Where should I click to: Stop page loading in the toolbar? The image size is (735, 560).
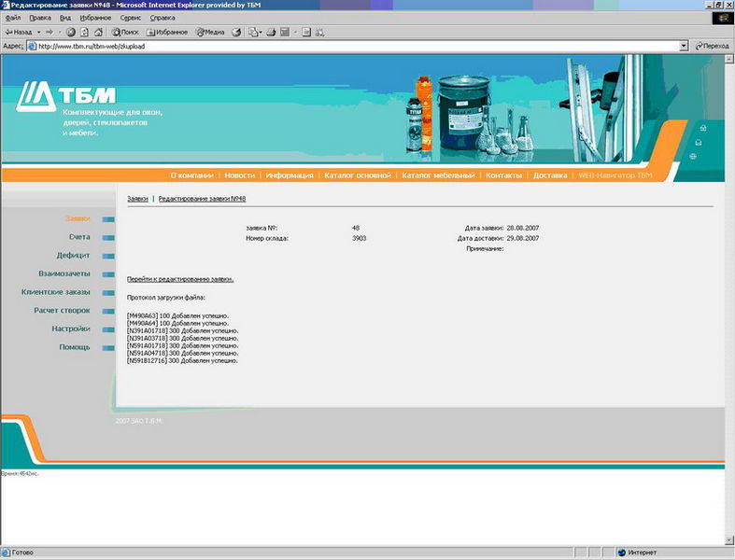[70, 32]
